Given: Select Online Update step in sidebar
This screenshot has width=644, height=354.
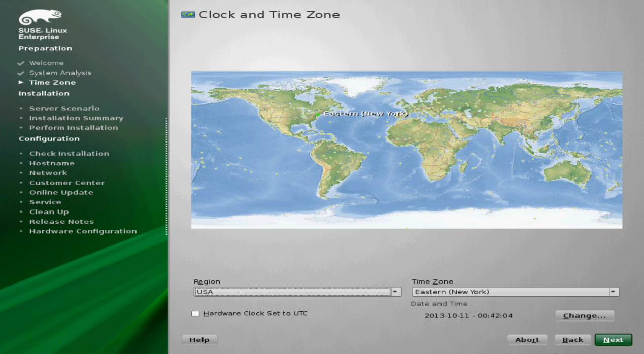Looking at the screenshot, I should coord(61,192).
